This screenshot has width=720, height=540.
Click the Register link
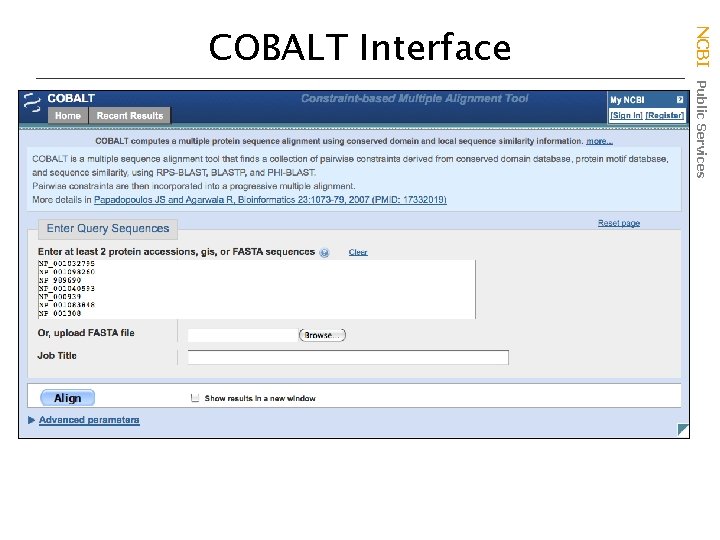click(664, 115)
